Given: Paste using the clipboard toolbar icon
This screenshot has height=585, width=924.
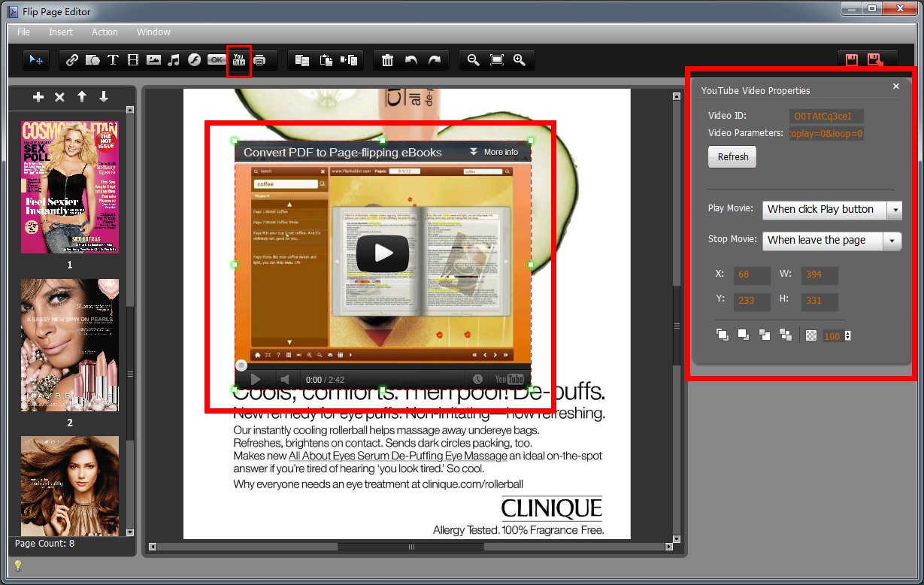Looking at the screenshot, I should pyautogui.click(x=326, y=60).
